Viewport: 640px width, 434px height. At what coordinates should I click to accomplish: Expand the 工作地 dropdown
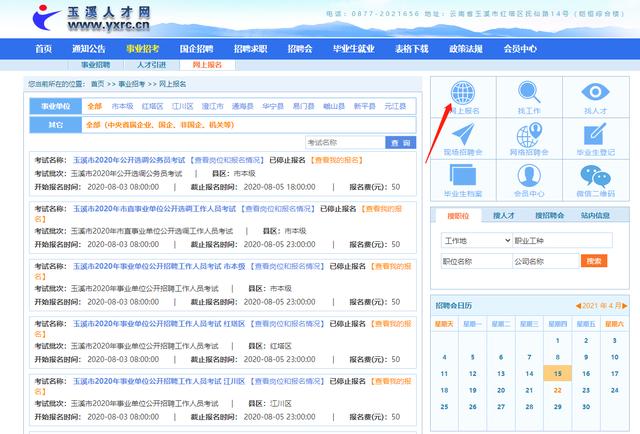click(476, 240)
